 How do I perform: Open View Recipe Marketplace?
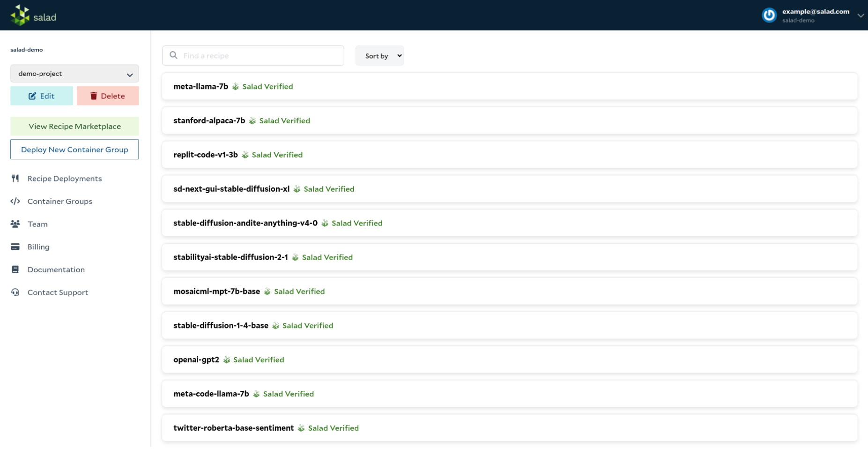point(74,126)
